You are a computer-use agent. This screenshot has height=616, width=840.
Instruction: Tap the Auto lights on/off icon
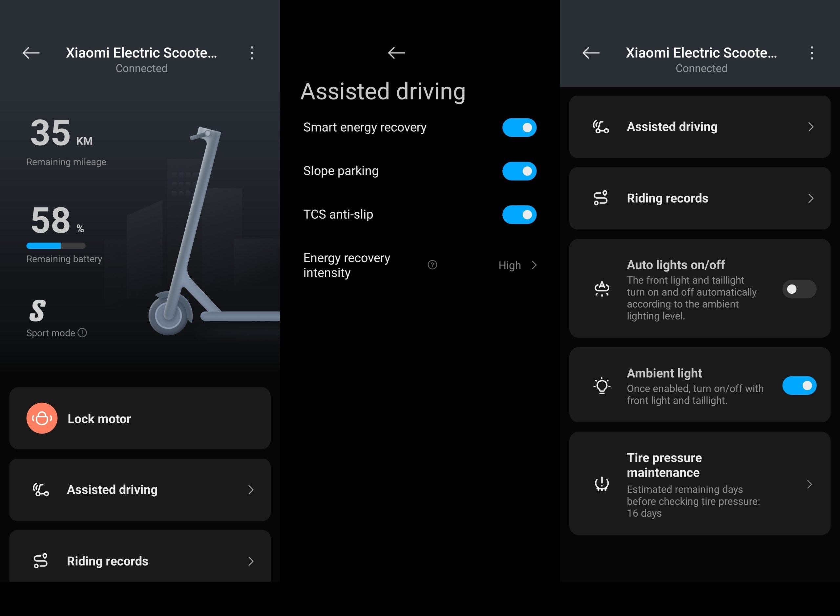coord(602,289)
